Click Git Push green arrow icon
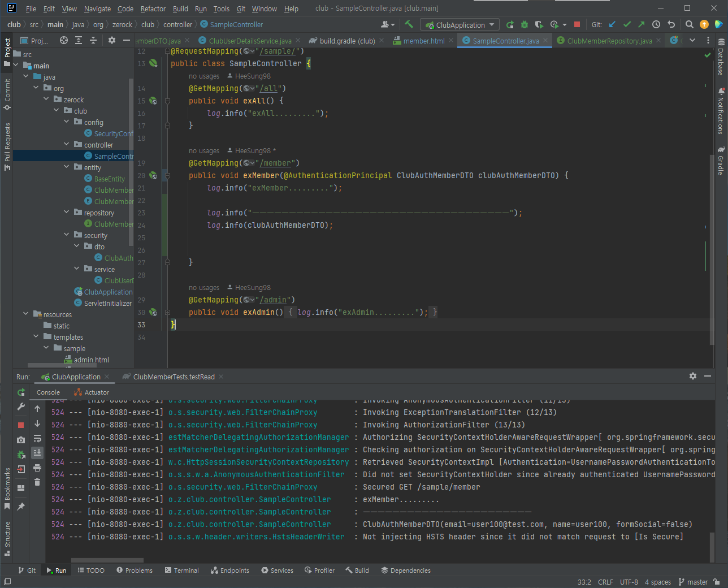The image size is (728, 588). (x=641, y=24)
